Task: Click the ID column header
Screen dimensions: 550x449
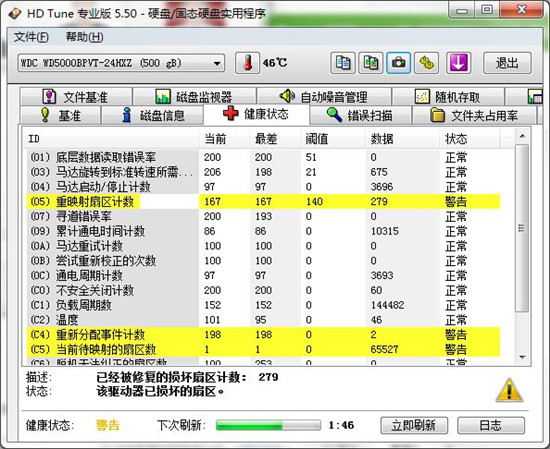Action: (110, 139)
